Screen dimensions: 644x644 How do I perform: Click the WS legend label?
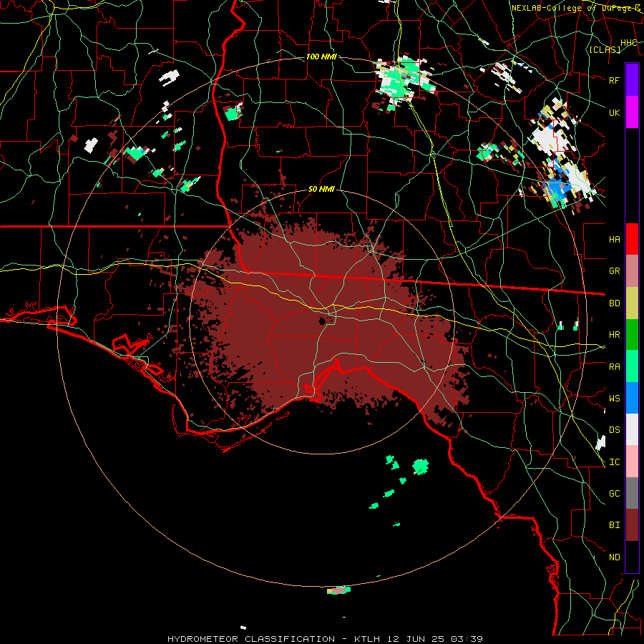[x=615, y=399]
